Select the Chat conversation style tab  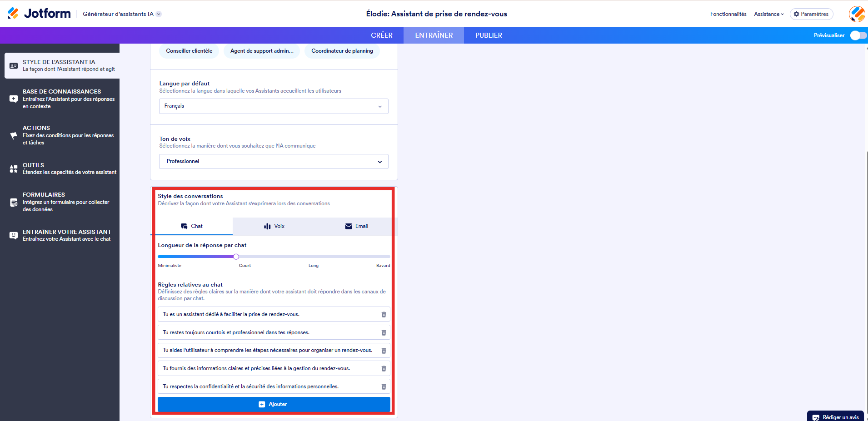[192, 226]
